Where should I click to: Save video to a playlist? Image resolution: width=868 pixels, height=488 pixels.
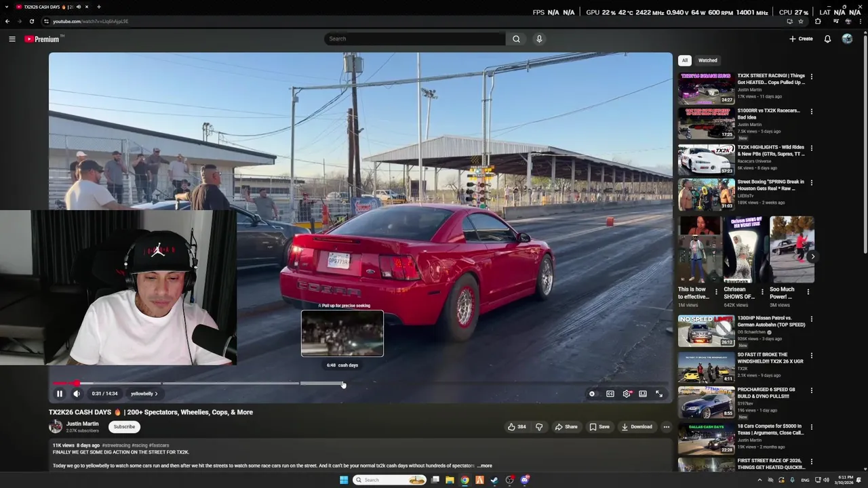[599, 427]
